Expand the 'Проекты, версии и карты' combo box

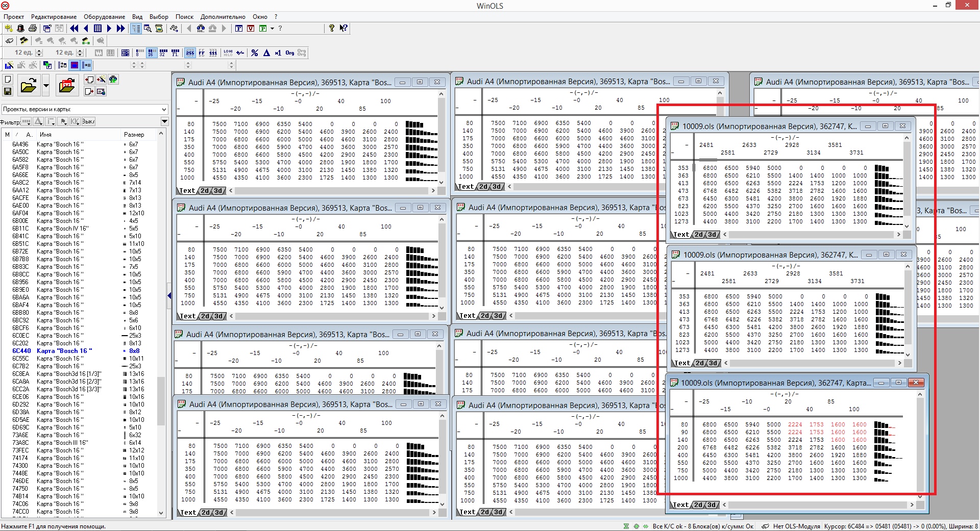(164, 109)
